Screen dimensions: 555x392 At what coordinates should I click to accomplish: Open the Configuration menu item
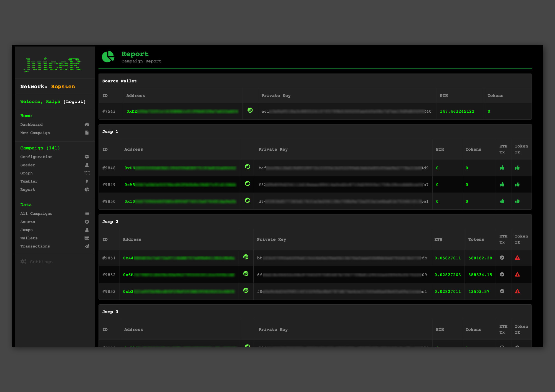click(36, 157)
